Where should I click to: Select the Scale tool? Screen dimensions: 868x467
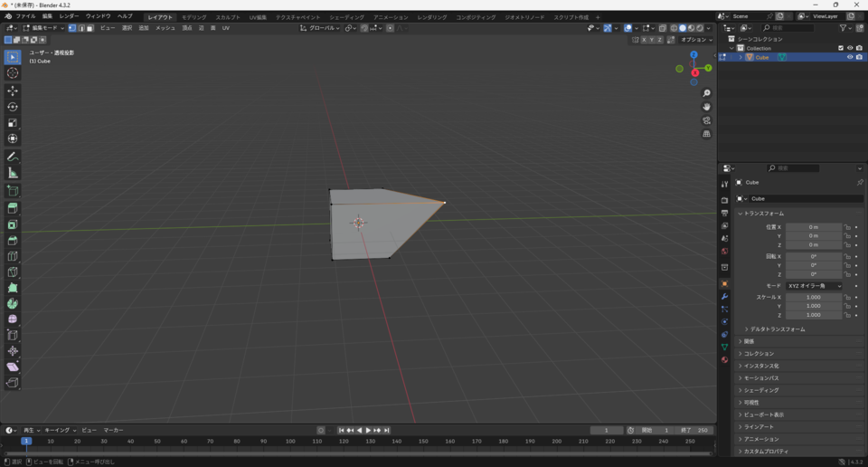13,123
